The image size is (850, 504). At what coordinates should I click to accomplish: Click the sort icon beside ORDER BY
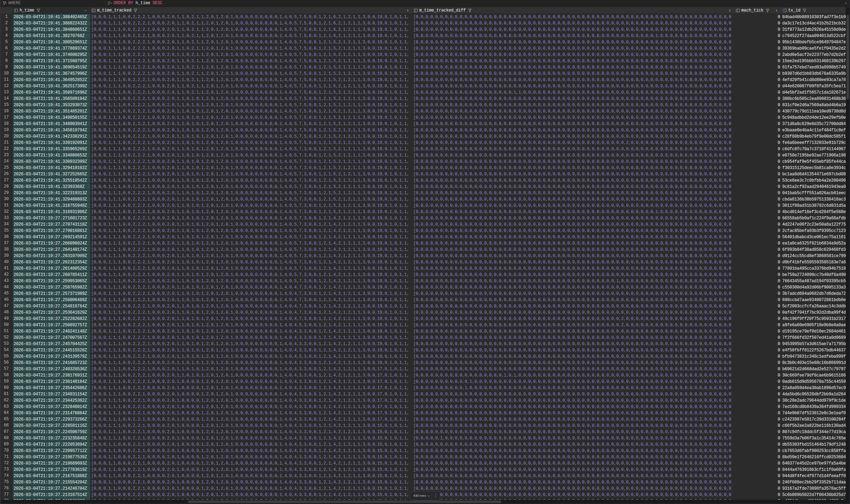[x=110, y=3]
